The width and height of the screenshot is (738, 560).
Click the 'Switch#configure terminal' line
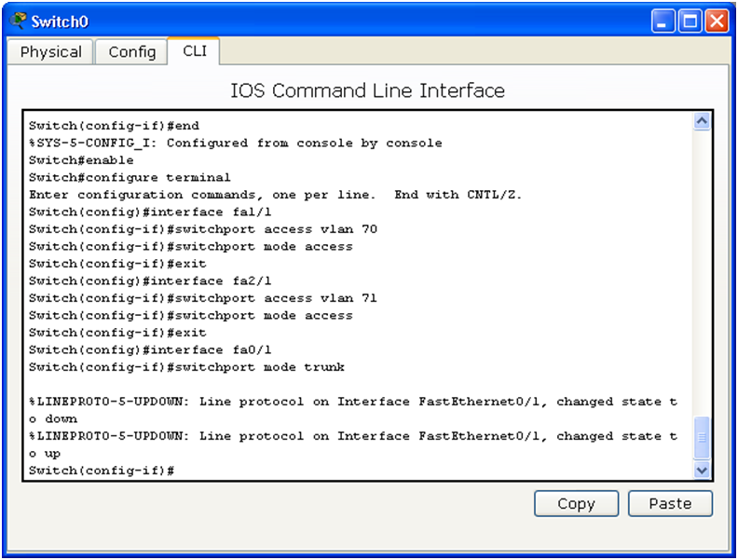pyautogui.click(x=130, y=177)
